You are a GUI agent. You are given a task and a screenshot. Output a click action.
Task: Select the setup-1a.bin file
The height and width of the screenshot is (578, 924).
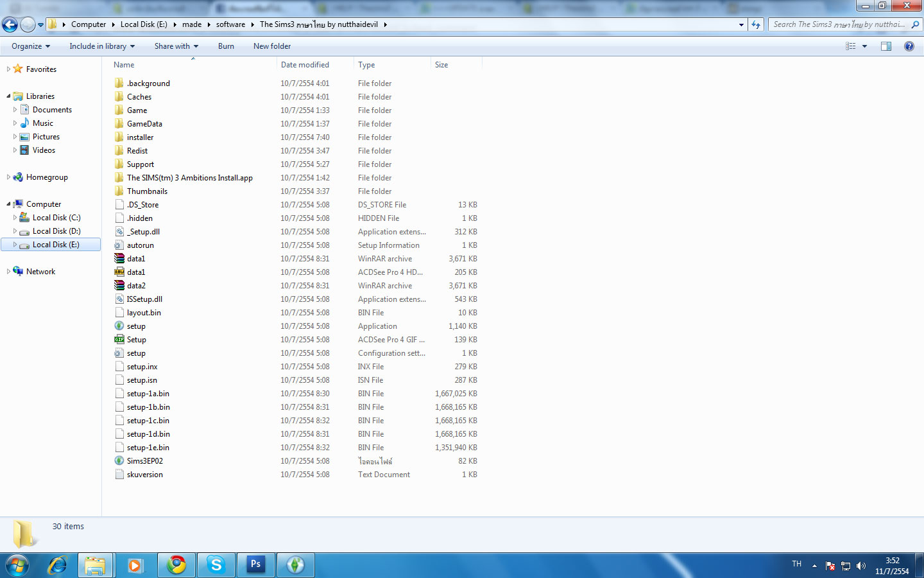148,394
